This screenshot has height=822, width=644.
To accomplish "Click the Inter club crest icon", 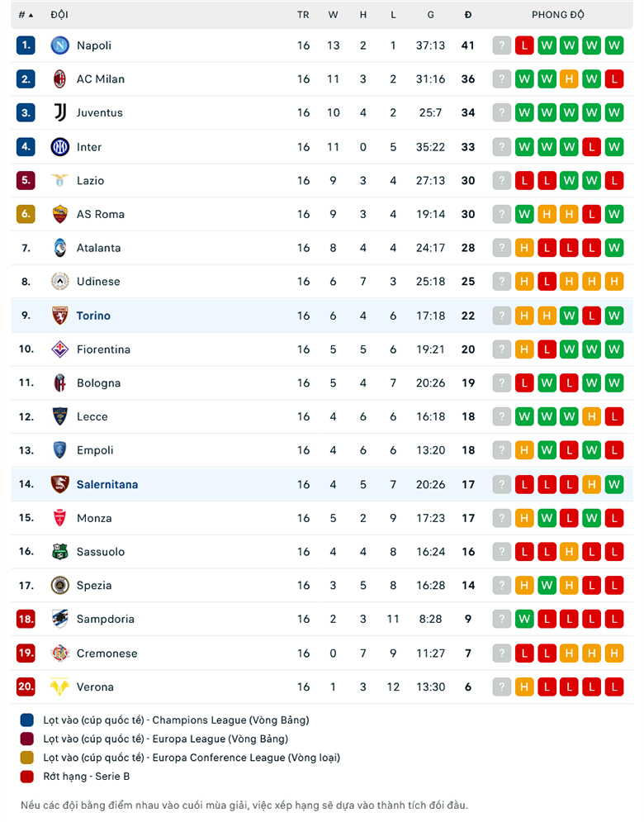I will tap(59, 147).
